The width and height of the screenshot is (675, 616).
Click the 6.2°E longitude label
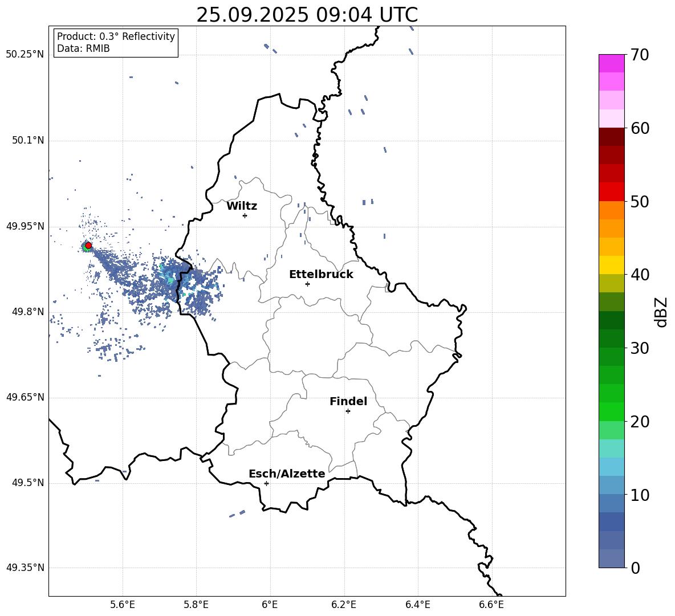coord(344,605)
